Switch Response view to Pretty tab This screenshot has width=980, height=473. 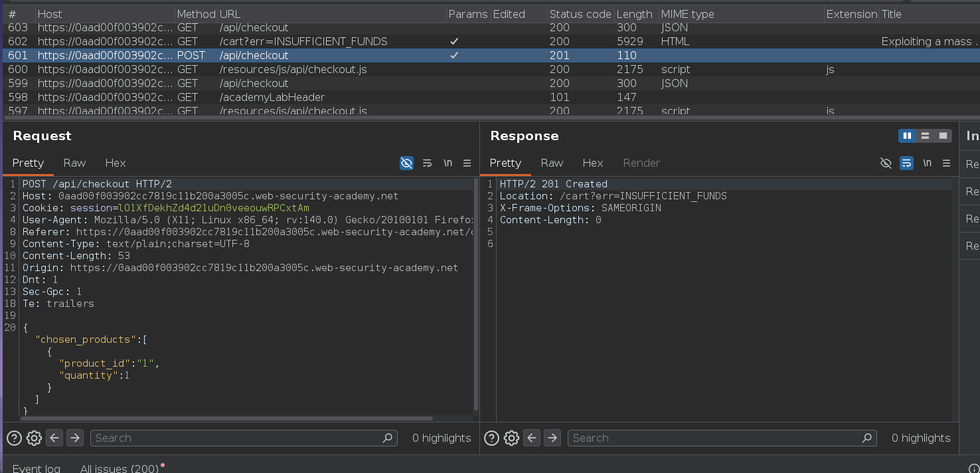[505, 163]
